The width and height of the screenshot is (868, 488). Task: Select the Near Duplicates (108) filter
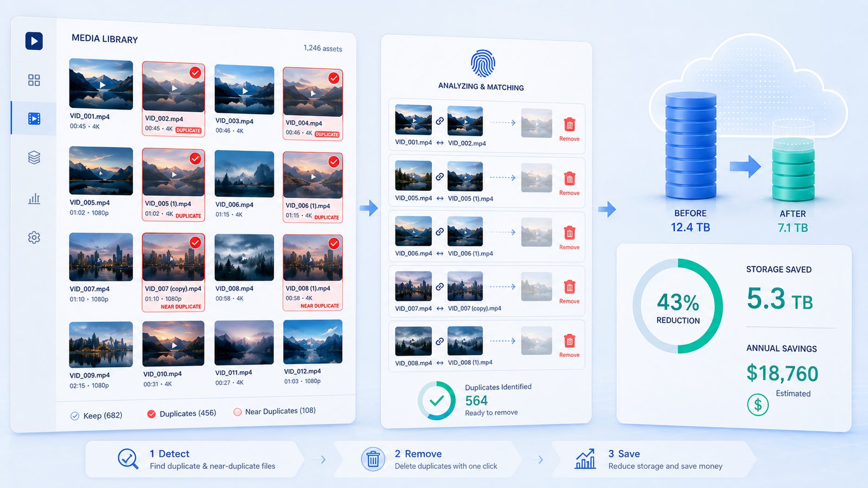[275, 412]
